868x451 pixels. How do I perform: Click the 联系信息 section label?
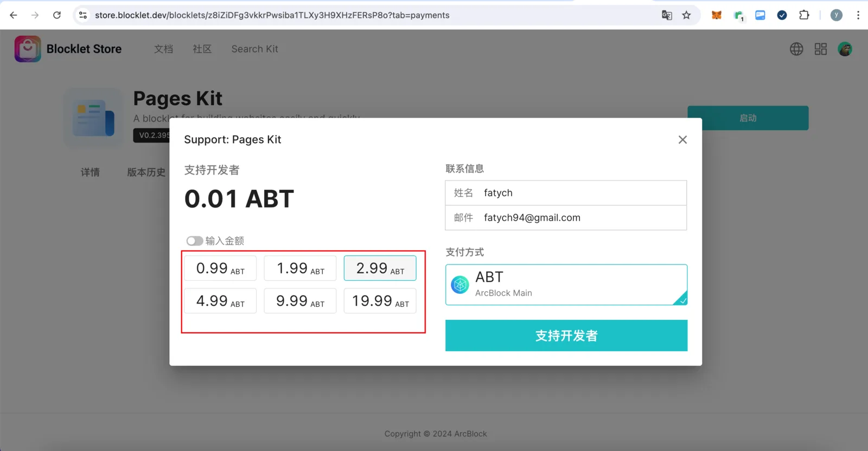coord(464,169)
